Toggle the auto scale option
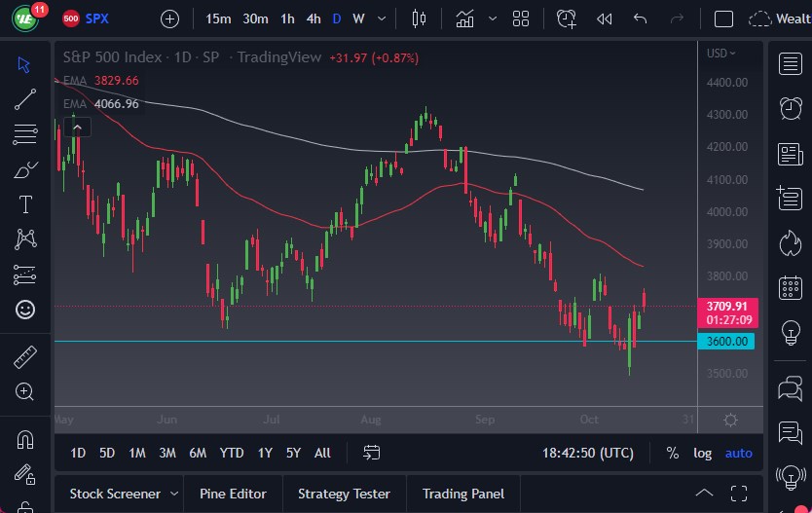812x513 pixels. (739, 453)
